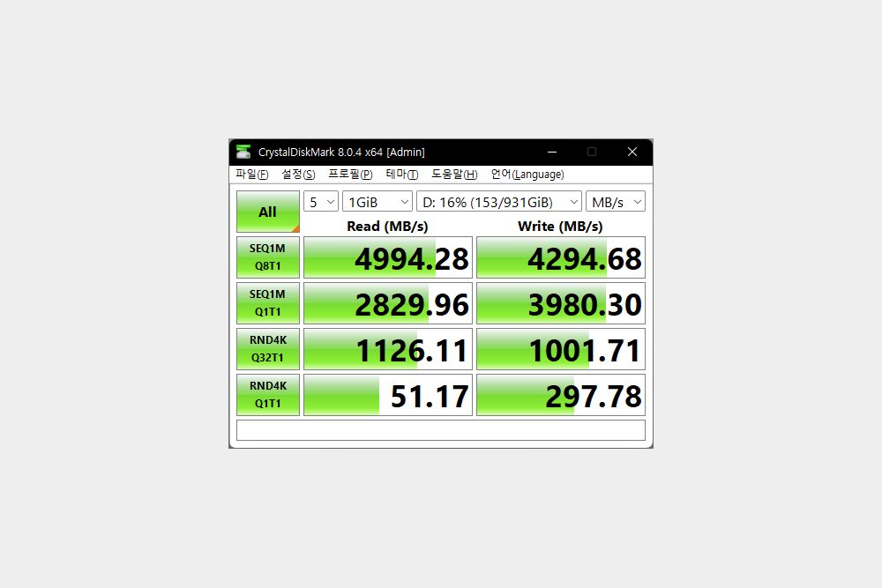
Task: Click the Read (MB/s) column header
Action: click(x=387, y=226)
